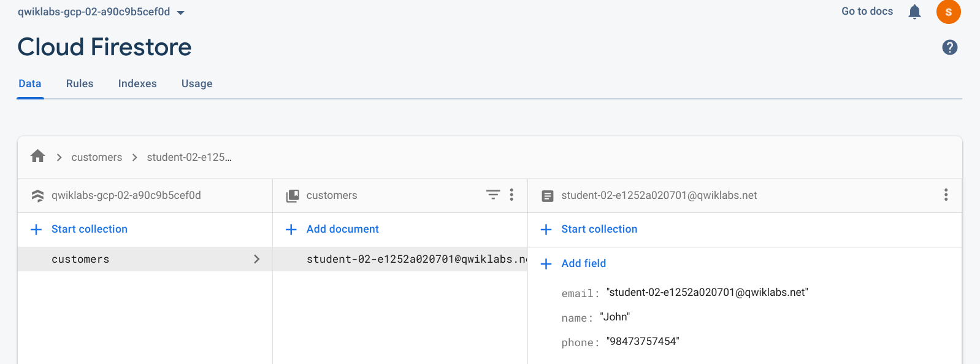Select the customers breadcrumb
The height and width of the screenshot is (364, 980).
[97, 157]
